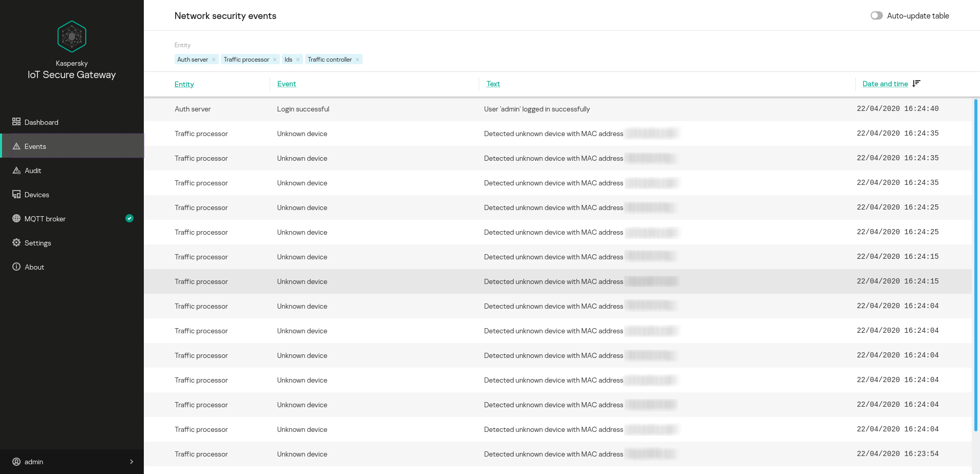The image size is (980, 474).
Task: Click the blue vertical scrollbar
Action: pyautogui.click(x=975, y=264)
